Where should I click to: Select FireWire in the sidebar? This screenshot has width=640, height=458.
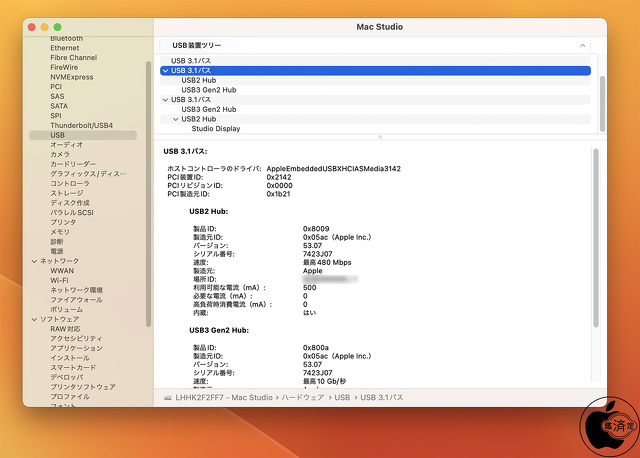tap(64, 67)
